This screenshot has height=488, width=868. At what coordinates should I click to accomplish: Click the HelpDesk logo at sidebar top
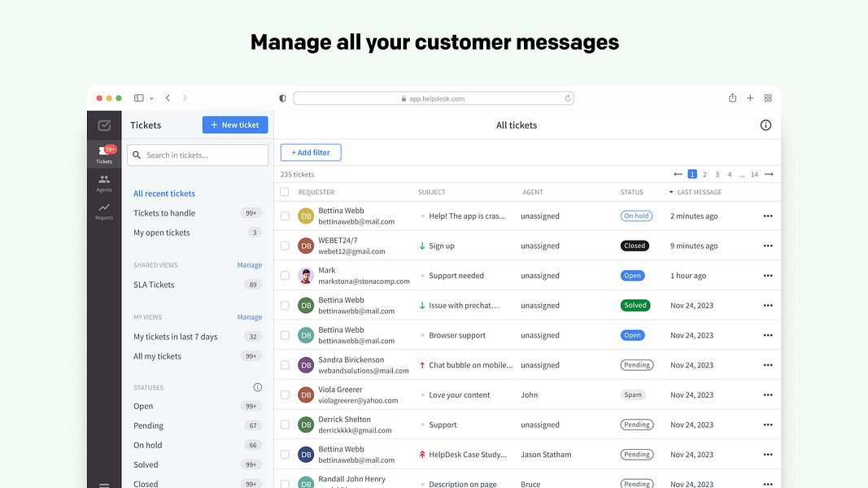pos(104,124)
